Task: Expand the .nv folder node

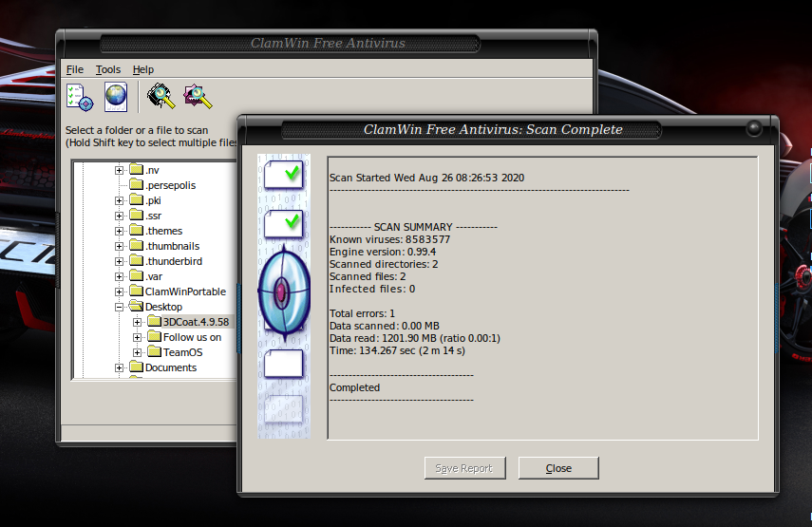Action: tap(119, 170)
